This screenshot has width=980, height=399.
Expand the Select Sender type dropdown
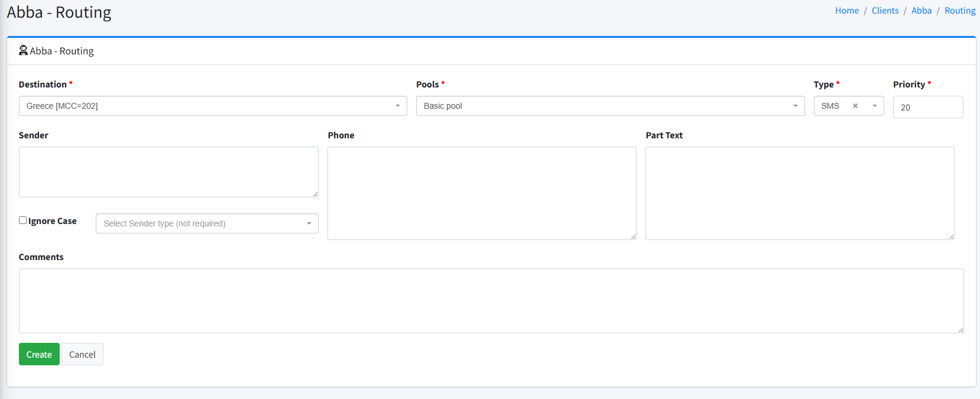207,223
